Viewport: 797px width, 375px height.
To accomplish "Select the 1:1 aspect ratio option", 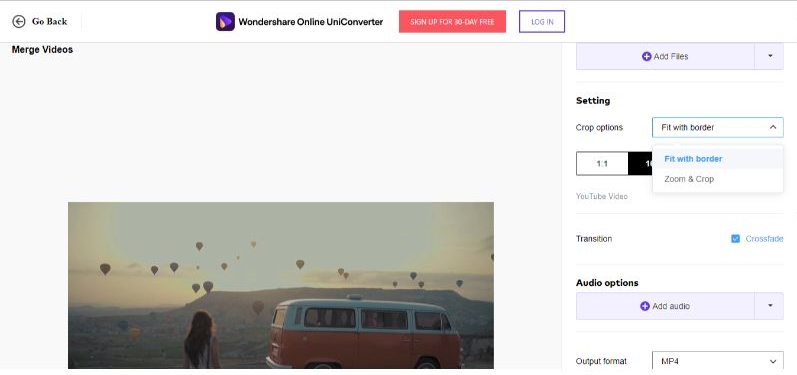I will pyautogui.click(x=602, y=164).
